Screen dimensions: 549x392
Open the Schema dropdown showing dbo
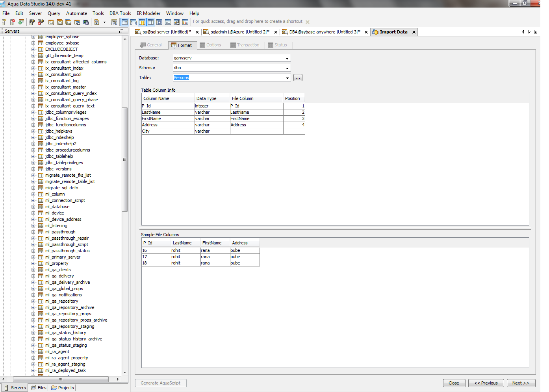click(x=287, y=68)
